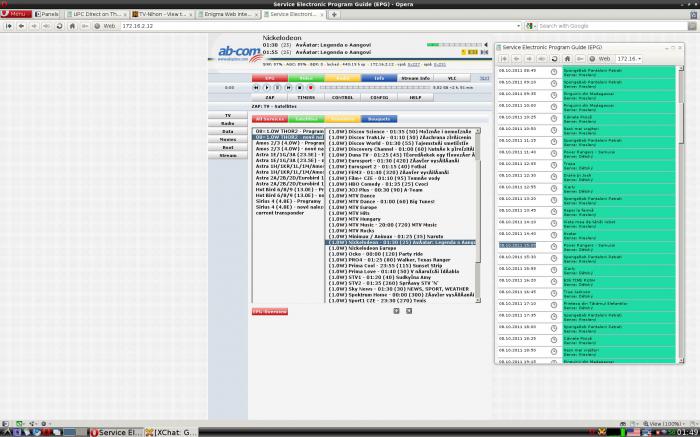Select Root in the left sidebar
This screenshot has height=437, width=700.
click(228, 148)
